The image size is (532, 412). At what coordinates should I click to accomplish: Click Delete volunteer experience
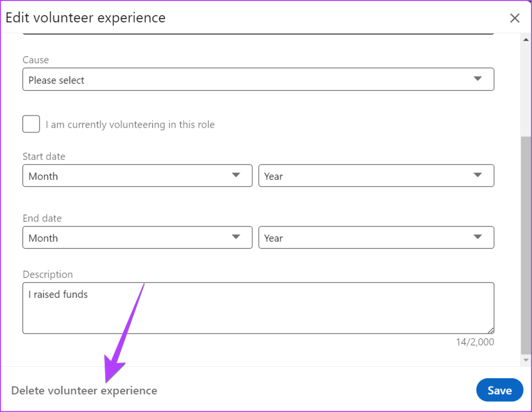(x=84, y=391)
